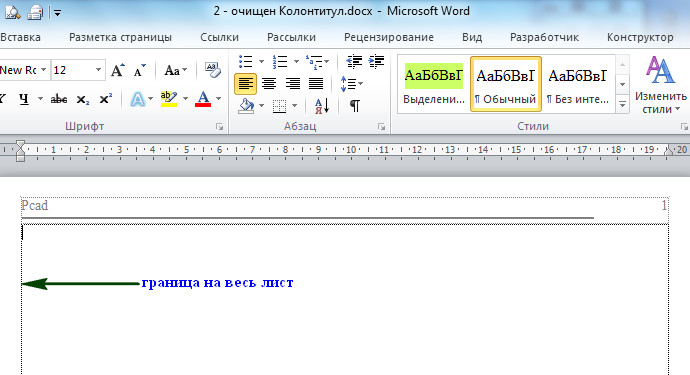Open Line Spacing options

click(x=351, y=84)
